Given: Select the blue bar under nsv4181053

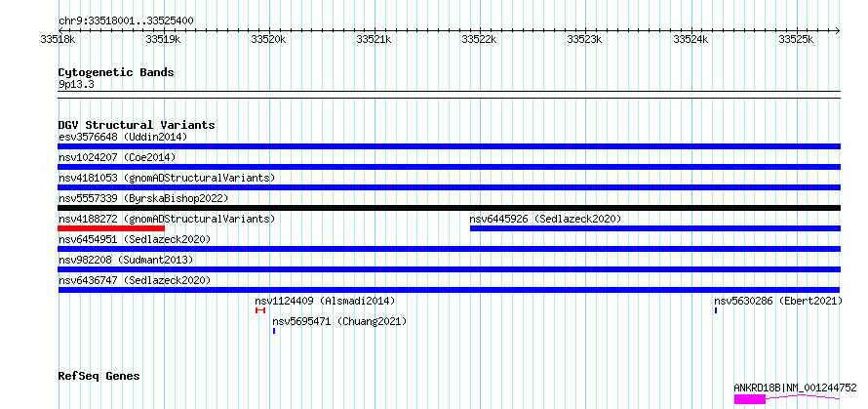Looking at the screenshot, I should 449,187.
